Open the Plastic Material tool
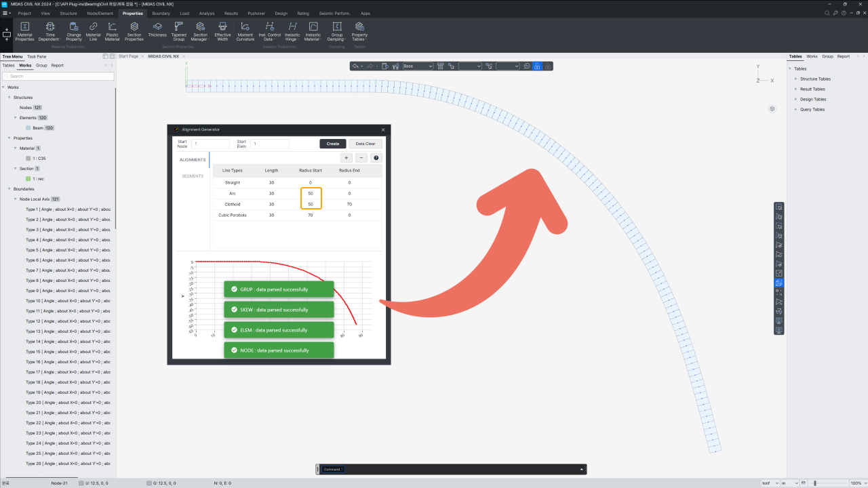The width and height of the screenshot is (868, 488). 112,30
